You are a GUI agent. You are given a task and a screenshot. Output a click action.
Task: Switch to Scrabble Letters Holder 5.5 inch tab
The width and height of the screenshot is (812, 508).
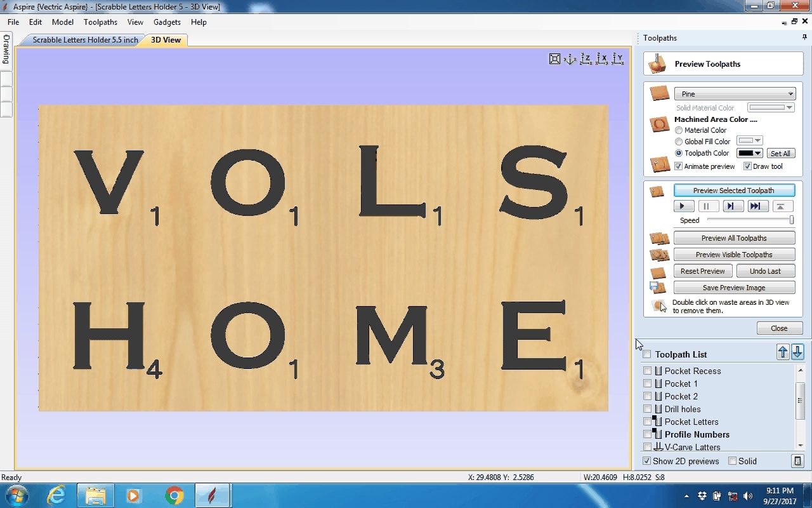(x=85, y=40)
